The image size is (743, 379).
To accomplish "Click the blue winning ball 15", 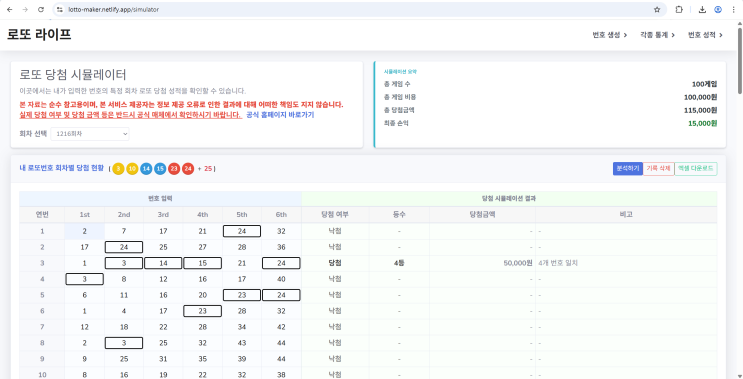I will 160,169.
